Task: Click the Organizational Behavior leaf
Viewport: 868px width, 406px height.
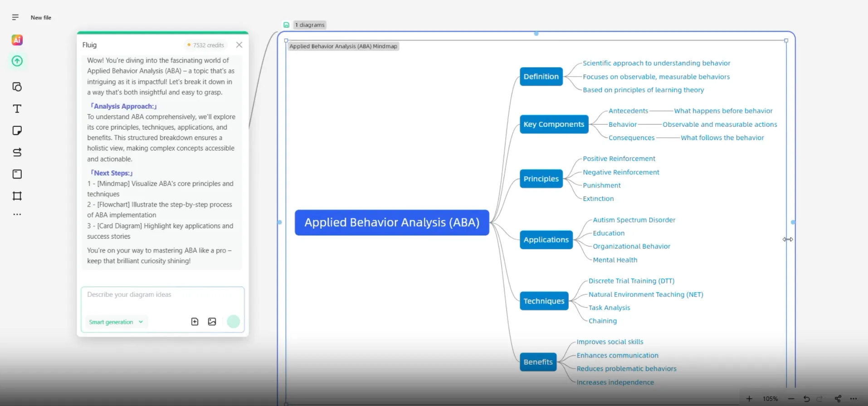Action: pyautogui.click(x=631, y=246)
